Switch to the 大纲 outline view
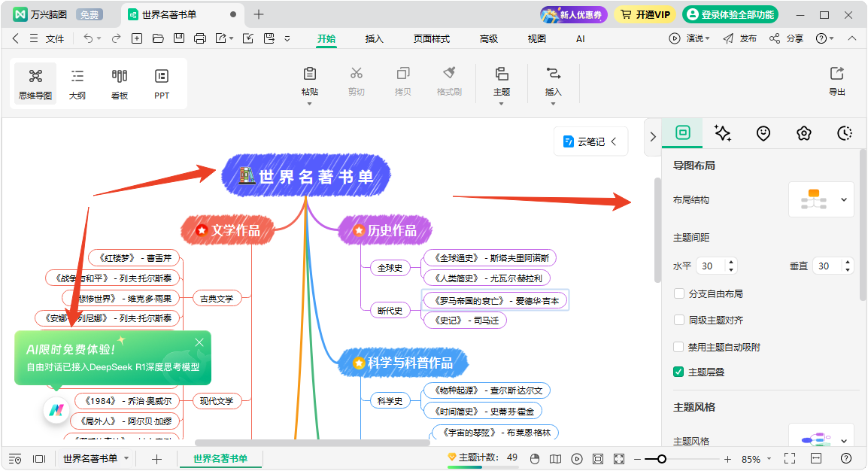This screenshot has height=471, width=868. (x=77, y=83)
